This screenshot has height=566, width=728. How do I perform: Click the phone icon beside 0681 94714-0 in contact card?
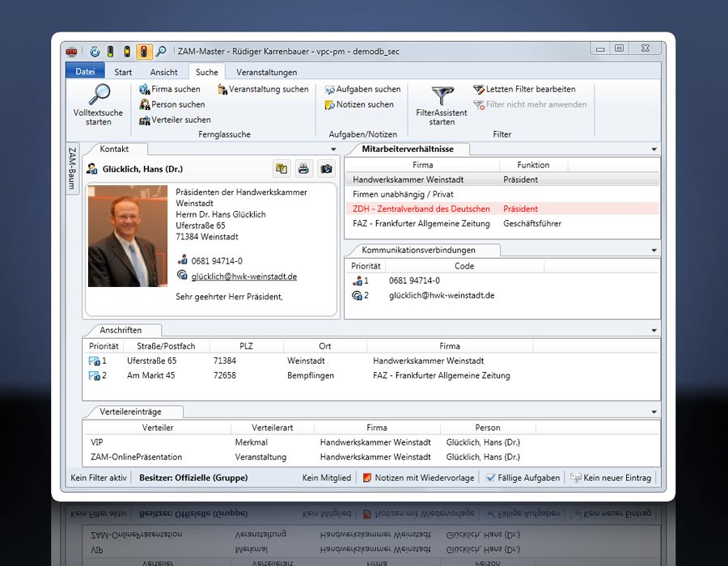tap(183, 260)
